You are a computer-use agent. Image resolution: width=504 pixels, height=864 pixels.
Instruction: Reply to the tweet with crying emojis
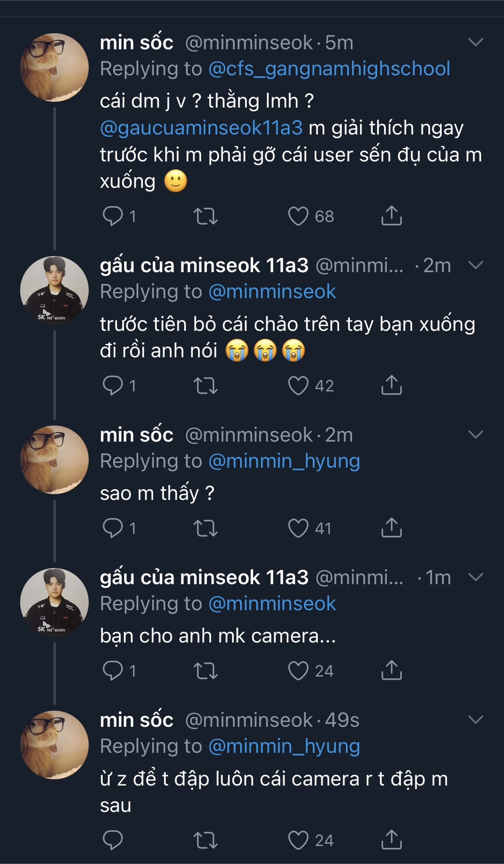[x=112, y=386]
